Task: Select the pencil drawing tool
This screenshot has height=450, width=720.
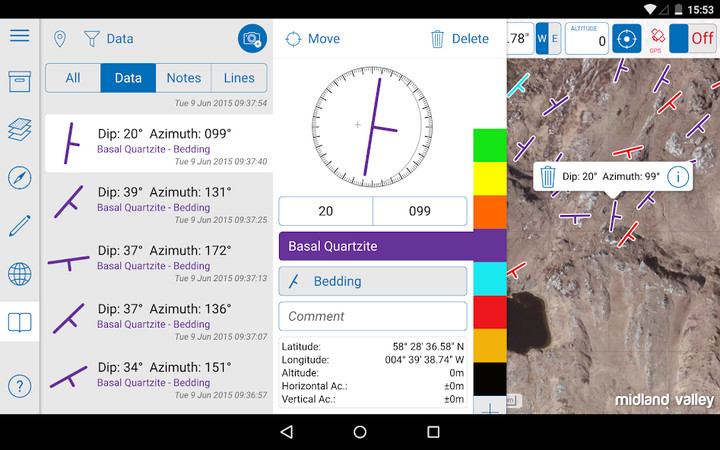Action: (19, 225)
